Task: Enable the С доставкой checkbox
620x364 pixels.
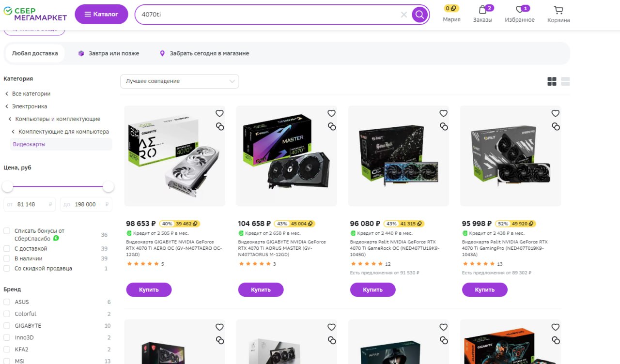Action: [x=7, y=248]
